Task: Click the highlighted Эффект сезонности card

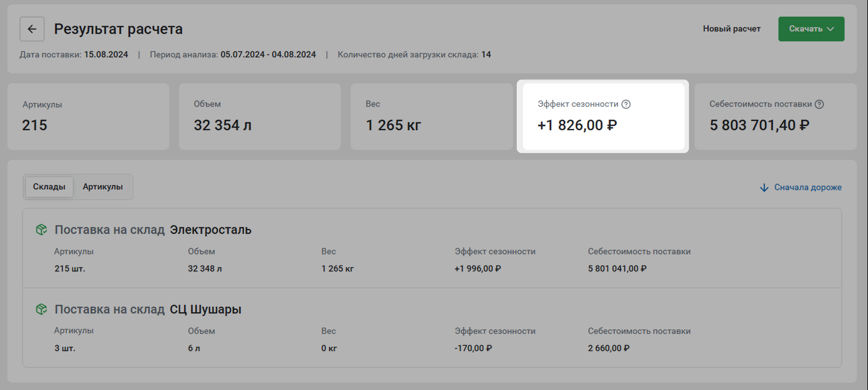Action: [603, 117]
